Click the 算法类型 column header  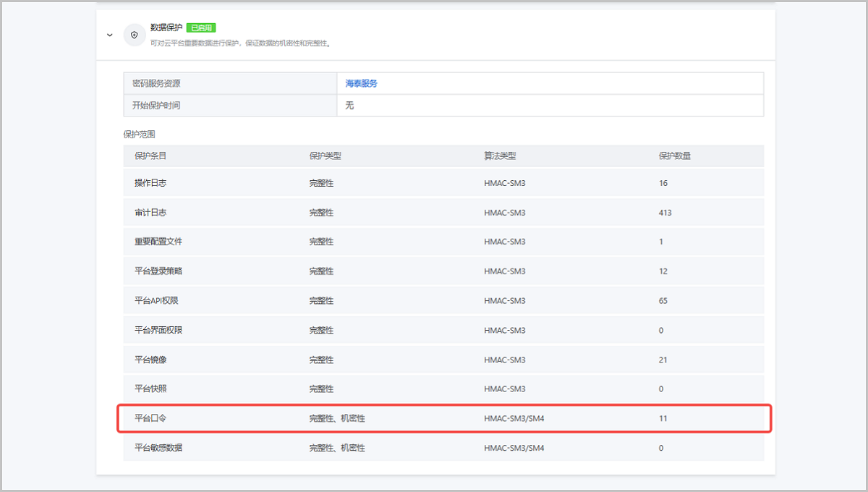tap(500, 156)
